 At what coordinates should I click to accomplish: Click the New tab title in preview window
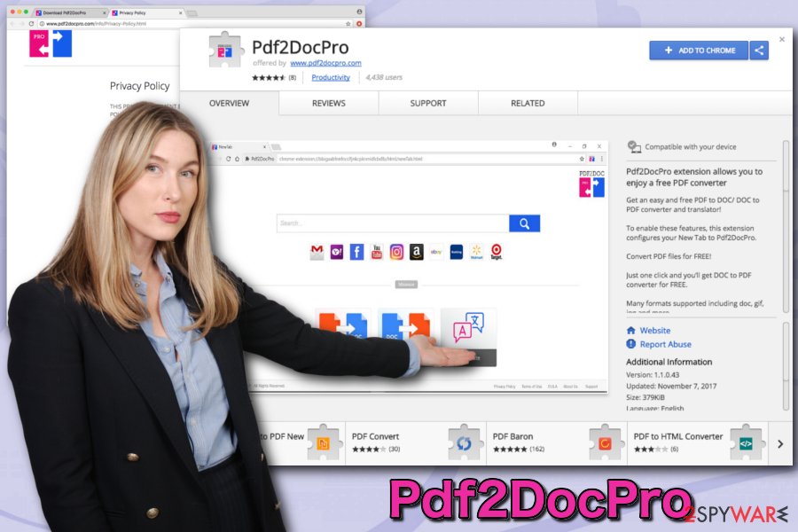[x=225, y=146]
